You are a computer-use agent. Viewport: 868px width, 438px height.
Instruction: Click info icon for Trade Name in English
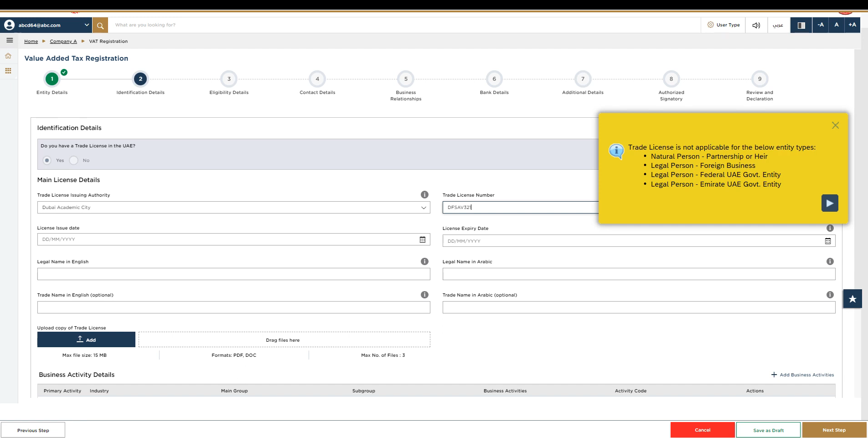[424, 295]
